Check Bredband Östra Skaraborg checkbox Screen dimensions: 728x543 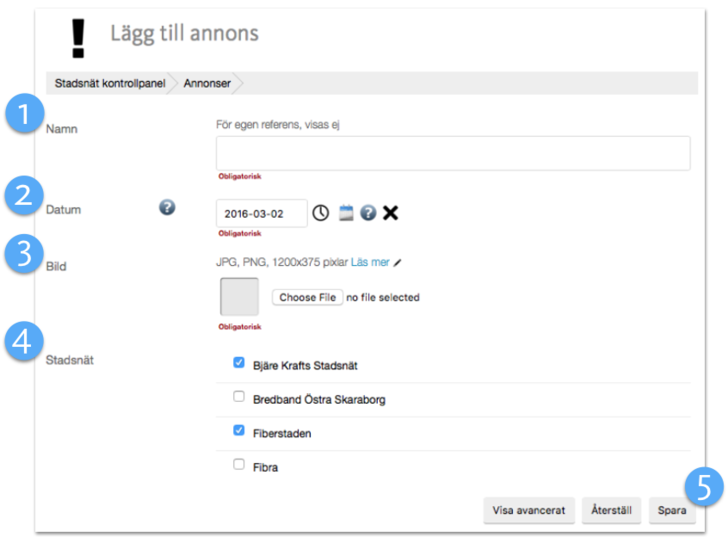pos(239,397)
